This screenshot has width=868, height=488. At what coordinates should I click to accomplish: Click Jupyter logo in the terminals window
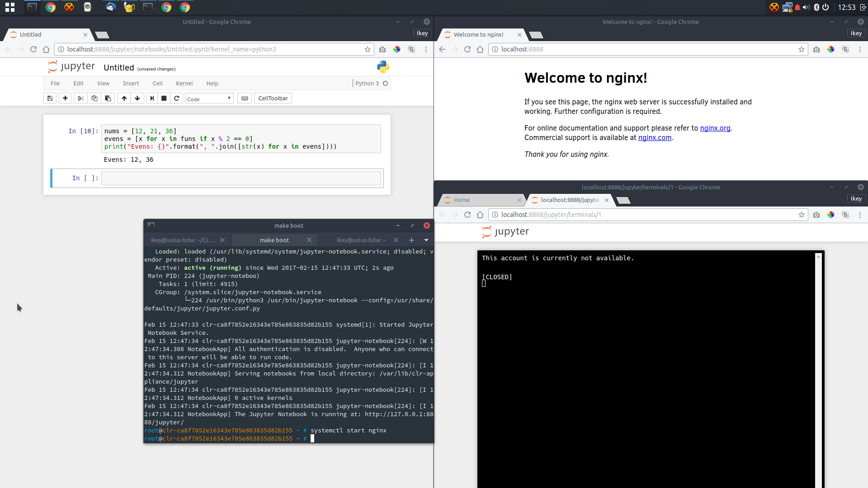(505, 232)
